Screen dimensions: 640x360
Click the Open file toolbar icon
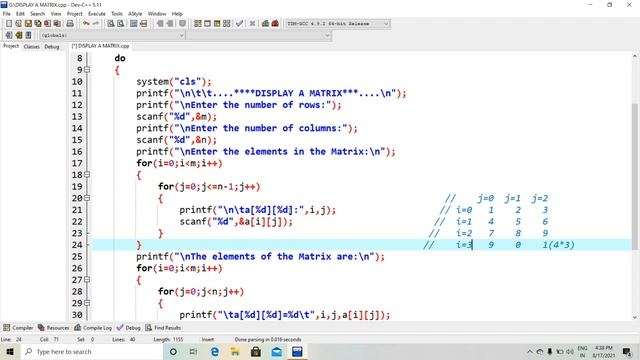[18, 24]
